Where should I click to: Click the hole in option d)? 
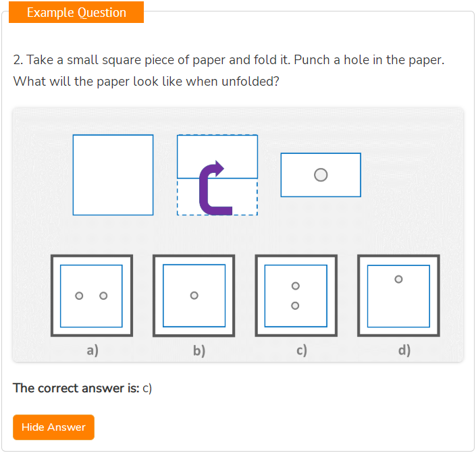click(x=398, y=279)
